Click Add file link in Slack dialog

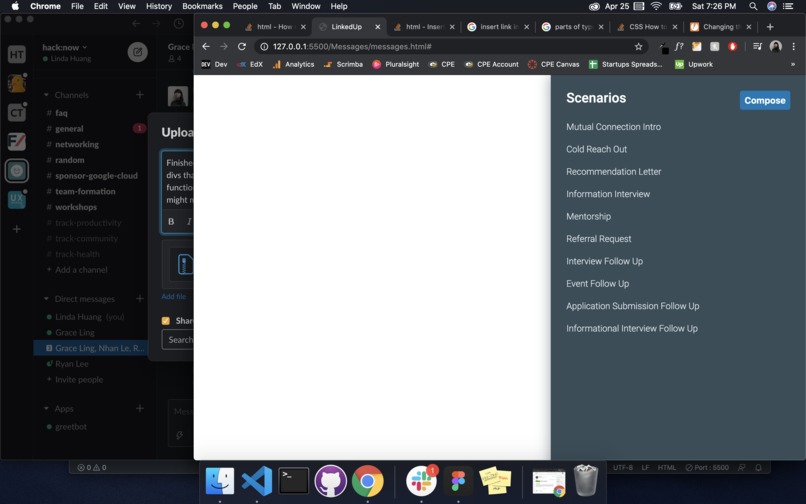click(174, 297)
